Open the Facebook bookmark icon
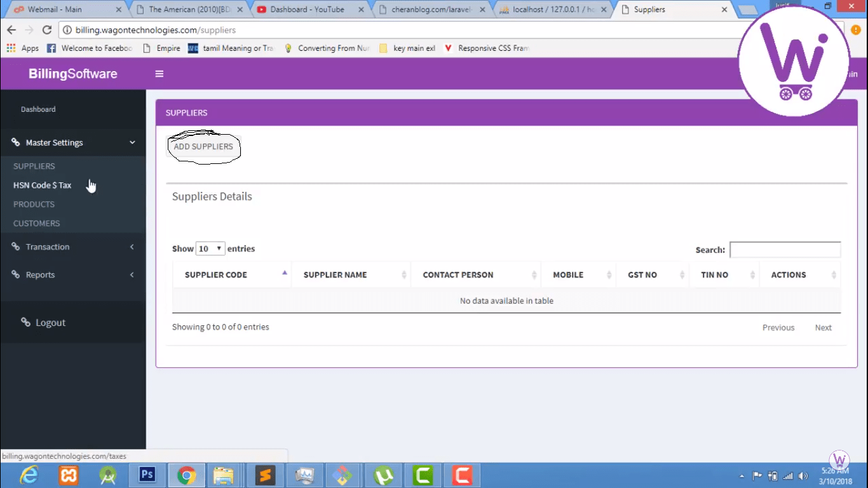The height and width of the screenshot is (488, 868). click(x=51, y=48)
